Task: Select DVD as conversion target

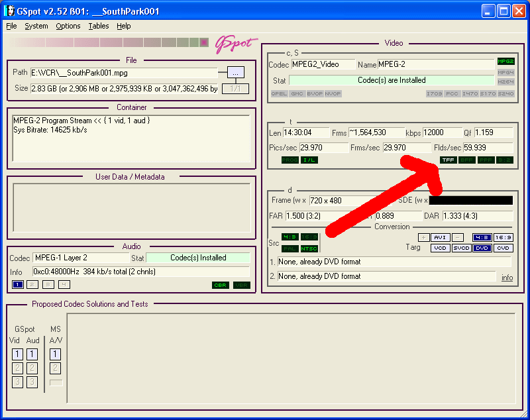Action: pos(482,248)
